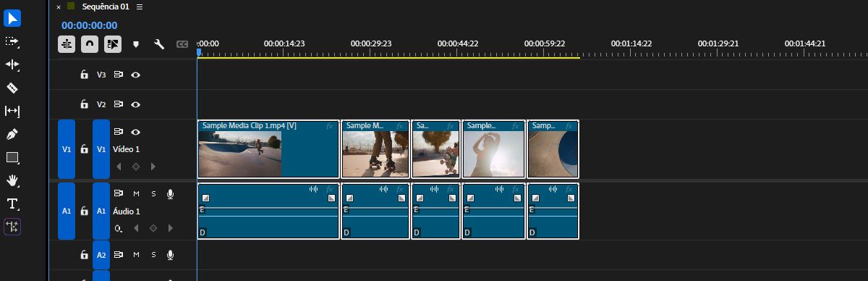Toggle A2 track targeting button

tap(101, 255)
